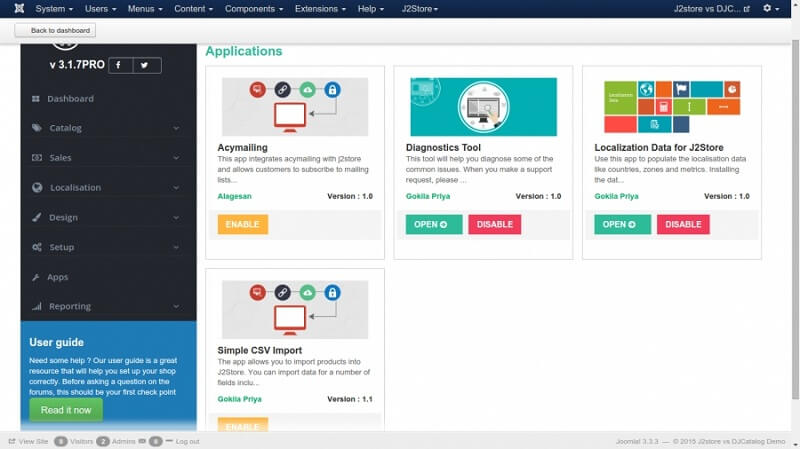Click the Design paintbrush icon
This screenshot has height=449, width=800.
(37, 217)
